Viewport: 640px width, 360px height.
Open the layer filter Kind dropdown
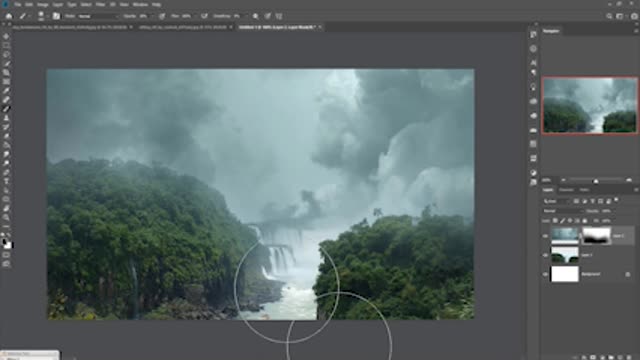557,201
